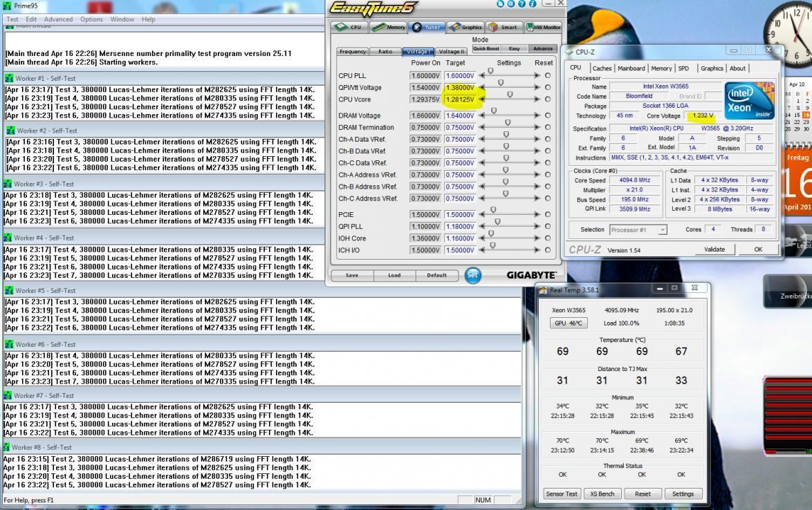The width and height of the screenshot is (812, 510).
Task: Open the Voltage II sub-tab
Action: (x=451, y=51)
